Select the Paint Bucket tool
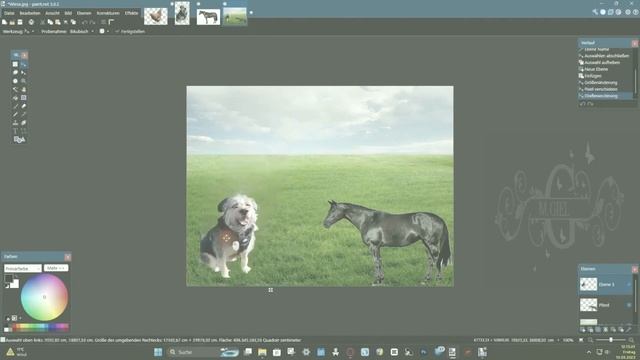Image resolution: width=640 pixels, height=360 pixels. click(16, 98)
